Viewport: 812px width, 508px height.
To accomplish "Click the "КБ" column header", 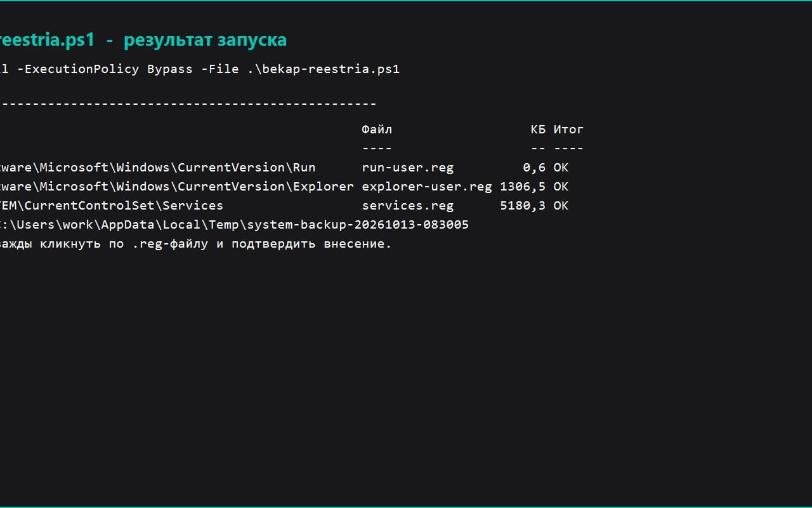I will 538,130.
